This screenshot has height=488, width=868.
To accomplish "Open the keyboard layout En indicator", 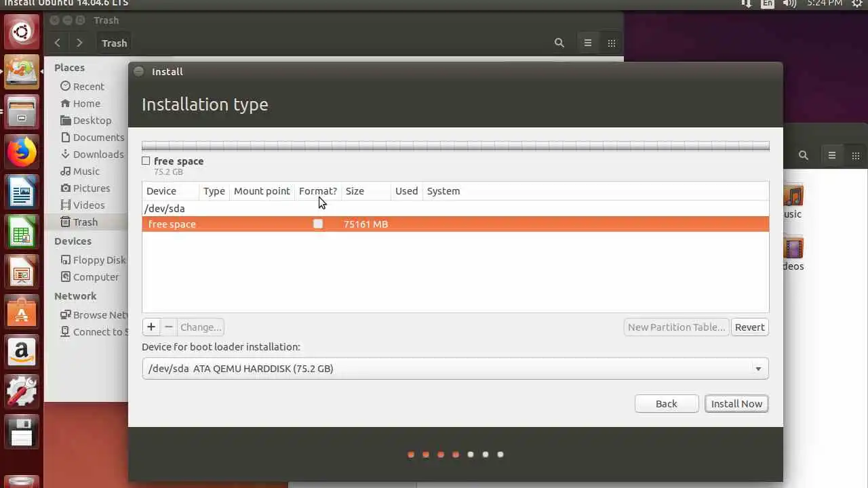I will point(767,3).
